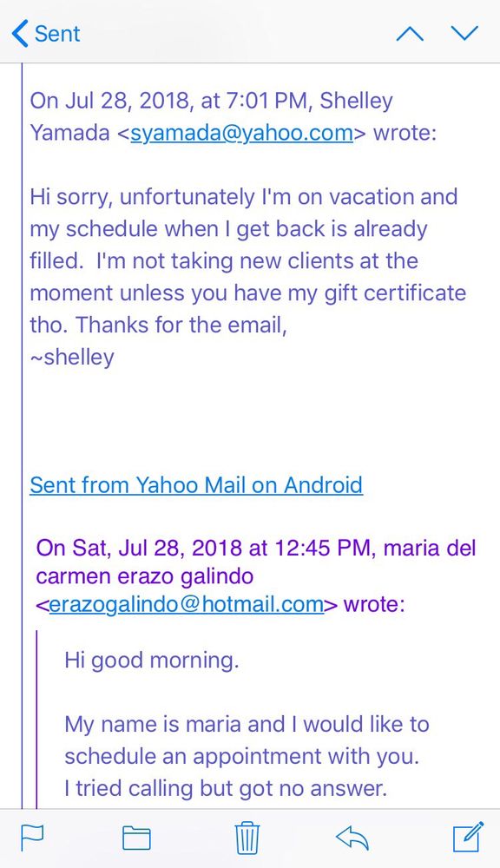Delete email with trash icon

click(247, 837)
